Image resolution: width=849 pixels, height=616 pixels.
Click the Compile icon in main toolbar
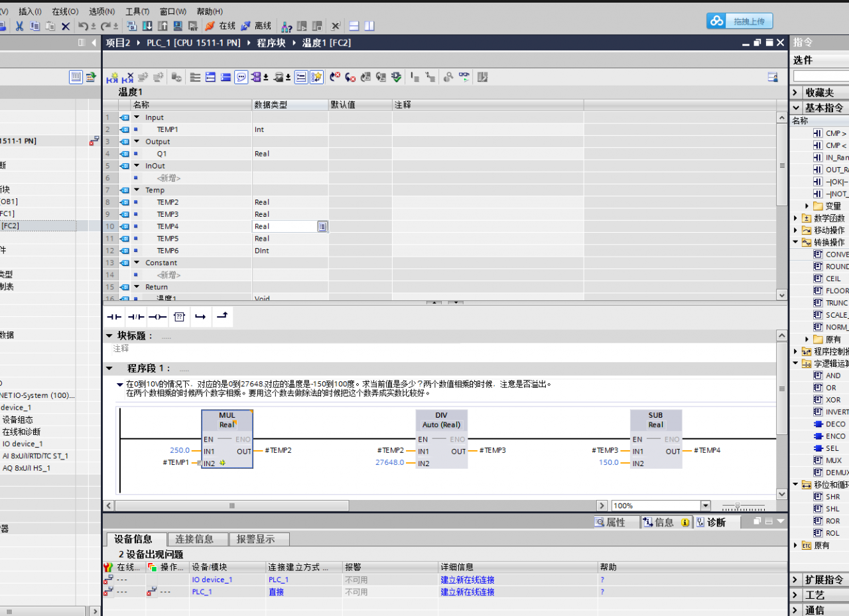tap(131, 26)
